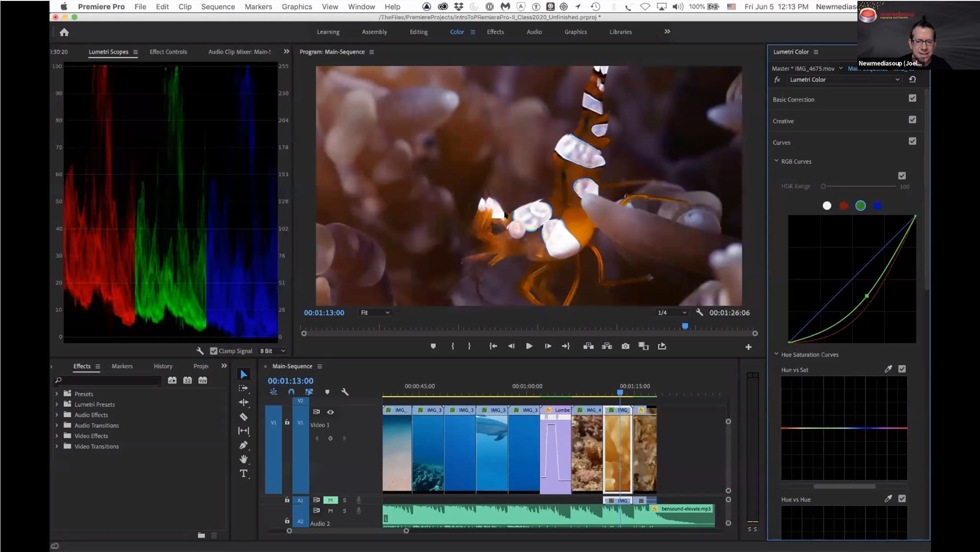
Task: Expand the Lumetri Presets folder
Action: point(57,404)
